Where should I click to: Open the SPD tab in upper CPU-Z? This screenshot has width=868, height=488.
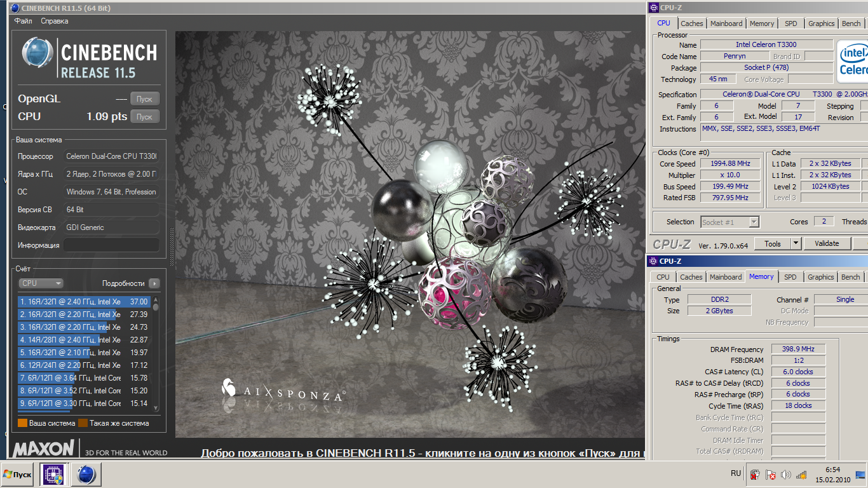(790, 24)
